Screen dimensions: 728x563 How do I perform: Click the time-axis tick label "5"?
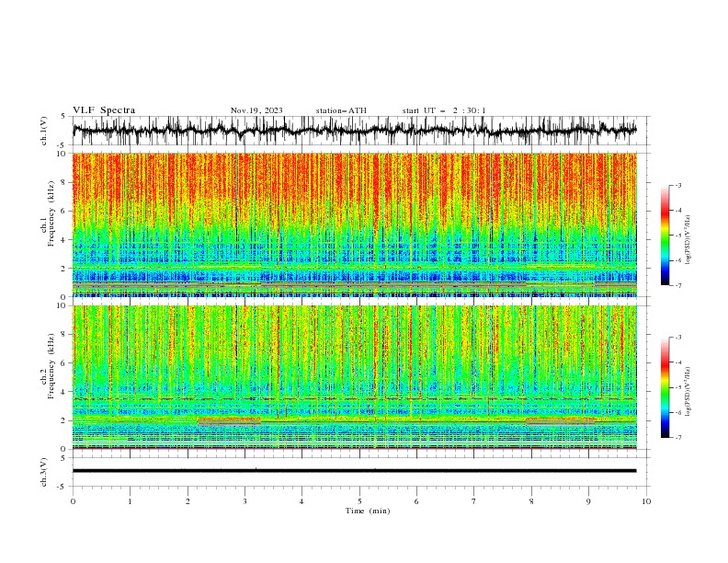(x=359, y=501)
